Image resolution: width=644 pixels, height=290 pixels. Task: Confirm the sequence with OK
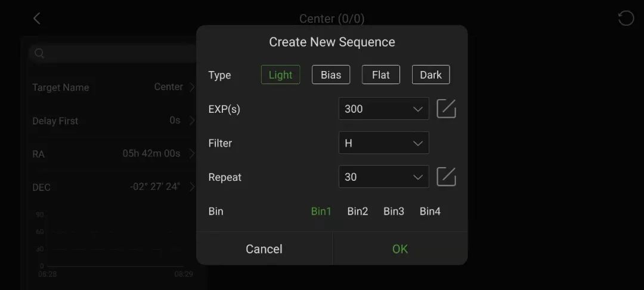(x=400, y=249)
